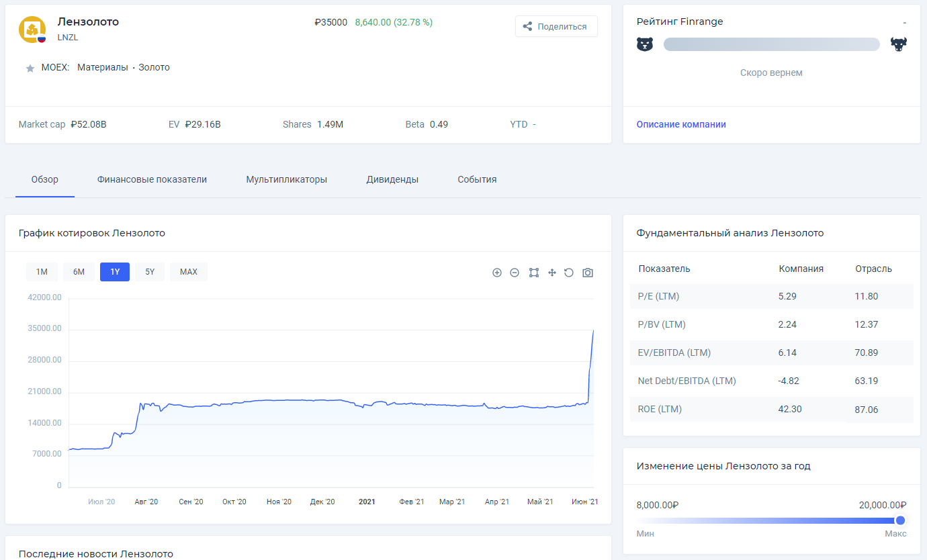This screenshot has height=560, width=927.
Task: Click the Отрасль column header
Action: [873, 269]
